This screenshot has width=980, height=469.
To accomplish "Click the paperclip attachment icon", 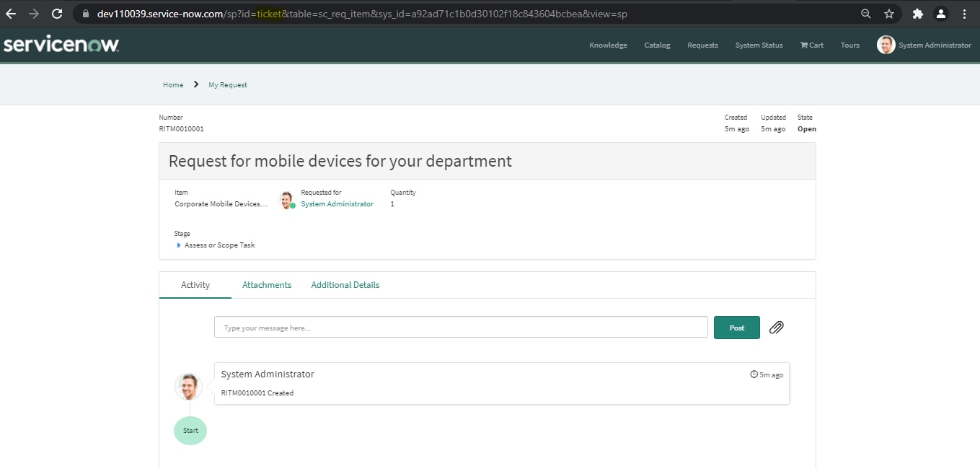I will coord(776,328).
